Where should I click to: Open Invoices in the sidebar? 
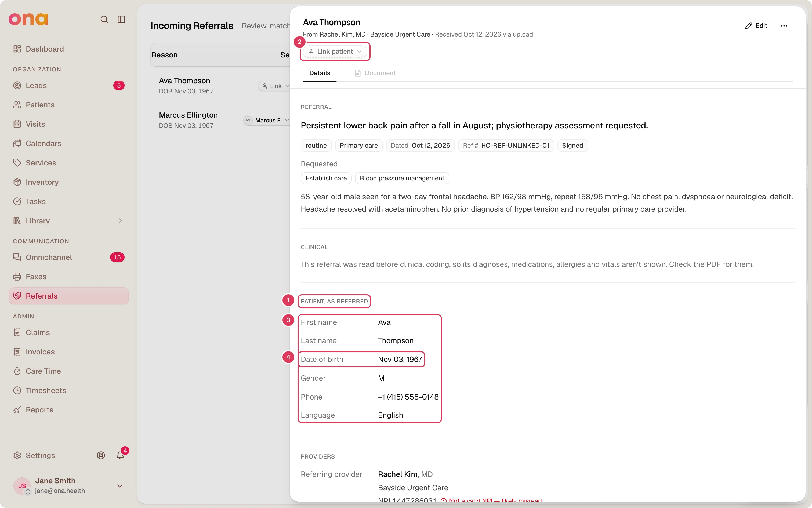(68, 352)
